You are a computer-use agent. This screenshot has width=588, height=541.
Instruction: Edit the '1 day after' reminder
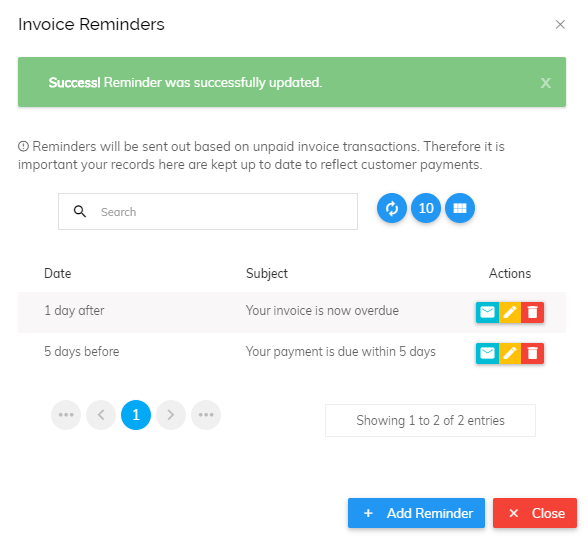point(510,312)
